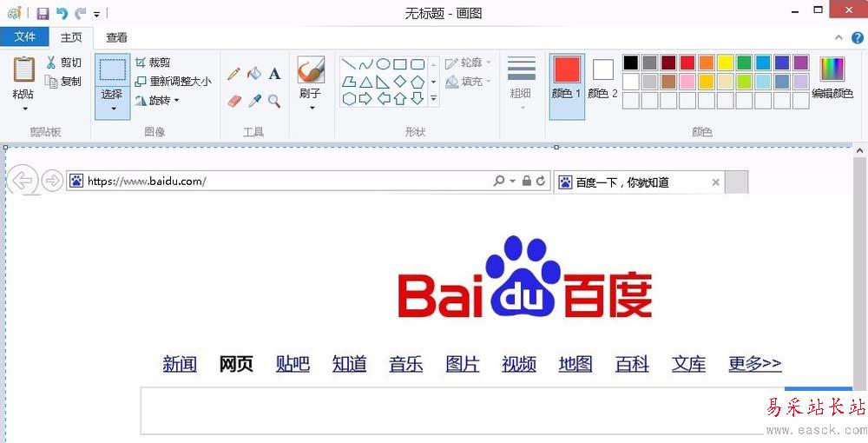Choose the up arrow shape
This screenshot has width=868, height=443.
[x=399, y=99]
